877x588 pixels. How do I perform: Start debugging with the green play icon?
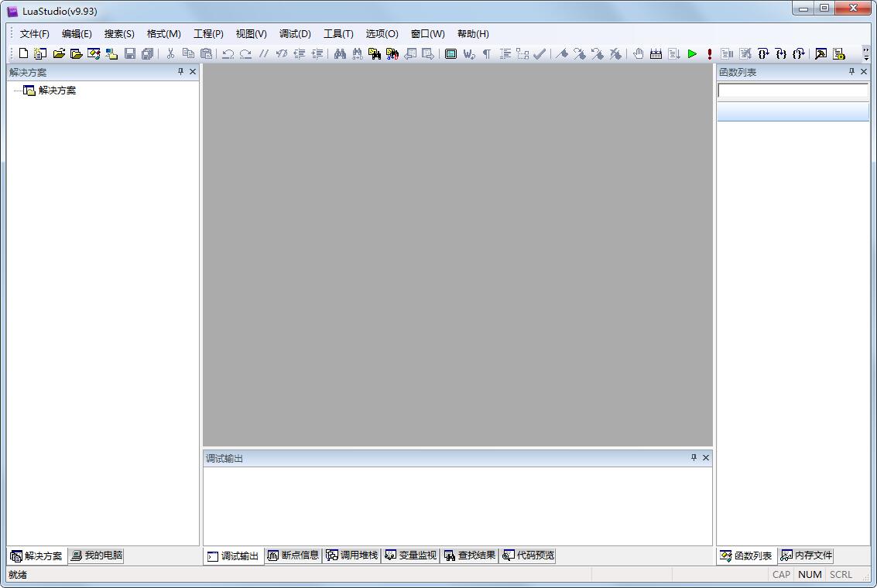pos(692,53)
